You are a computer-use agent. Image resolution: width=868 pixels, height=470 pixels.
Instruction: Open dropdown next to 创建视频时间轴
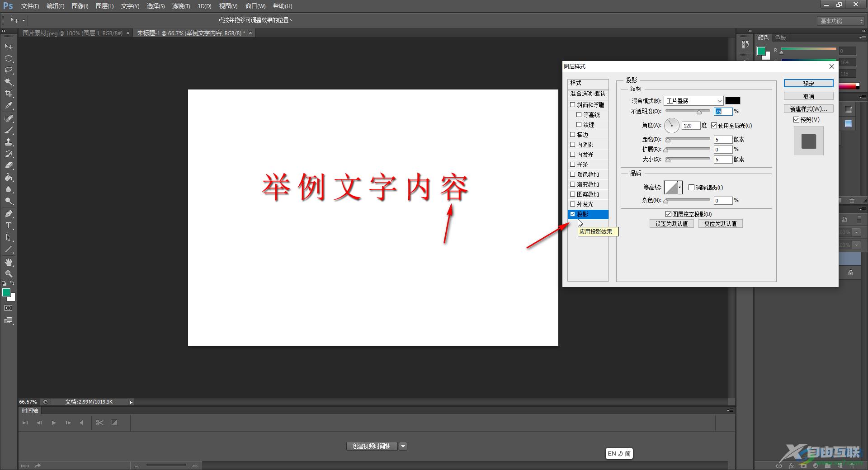coord(403,446)
